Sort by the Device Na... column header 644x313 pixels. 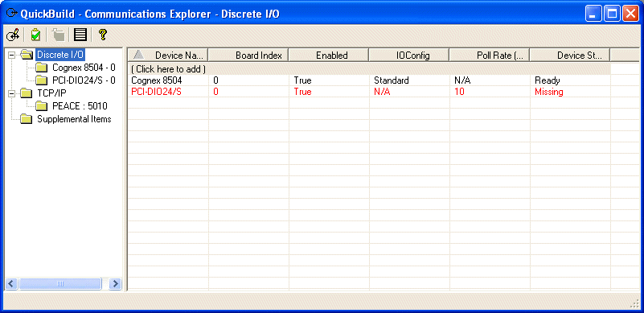168,55
